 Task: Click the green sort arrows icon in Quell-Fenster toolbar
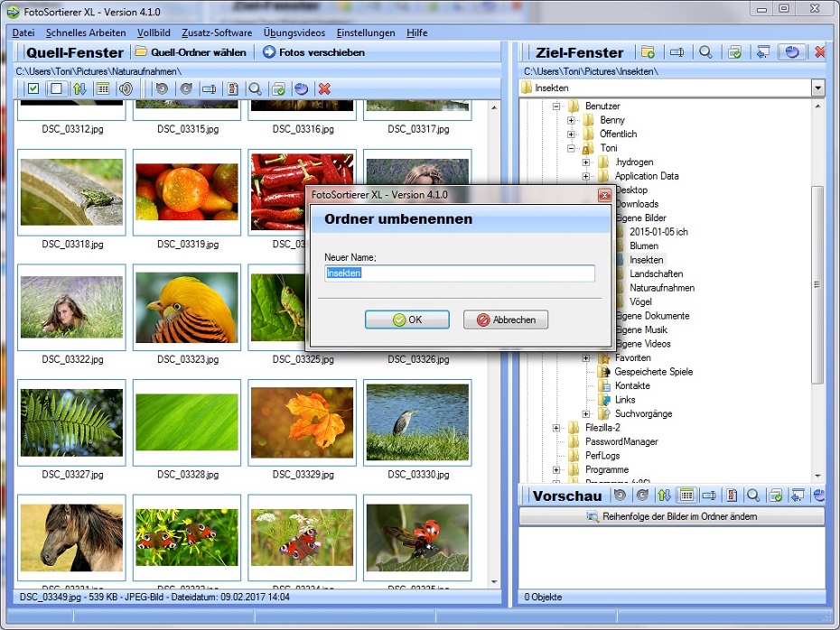pos(79,88)
